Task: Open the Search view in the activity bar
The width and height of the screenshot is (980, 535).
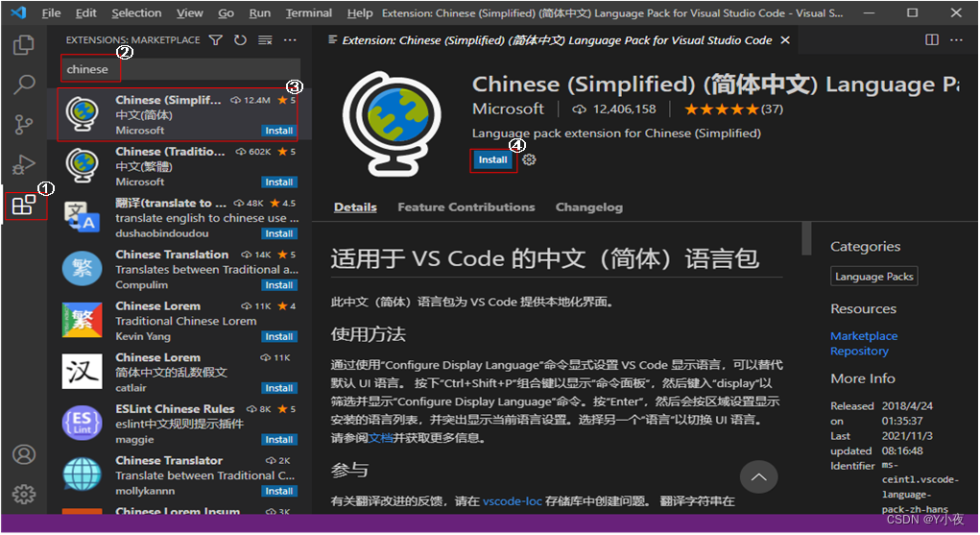Action: (24, 84)
